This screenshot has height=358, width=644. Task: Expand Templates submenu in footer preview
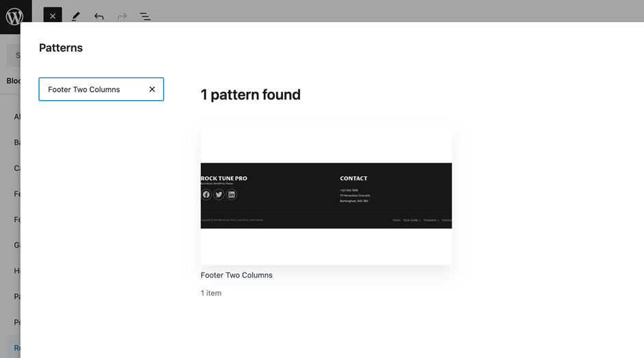pyautogui.click(x=431, y=220)
